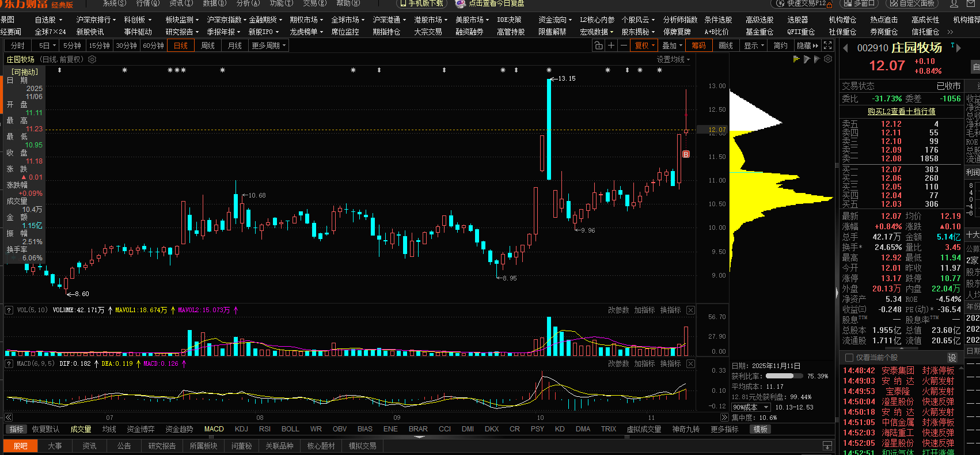Collapse right sidebar splitter arrow
This screenshot has width=980, height=455.
click(x=837, y=293)
